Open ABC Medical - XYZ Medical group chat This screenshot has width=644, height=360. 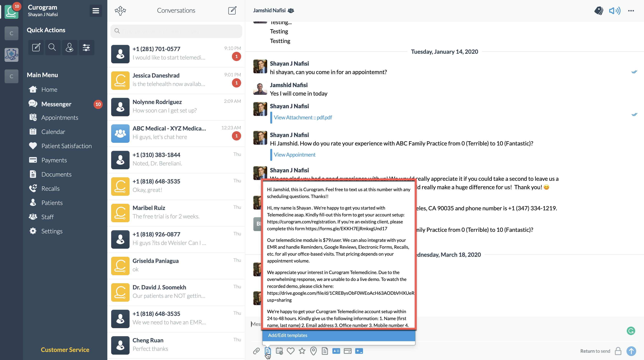tap(176, 133)
